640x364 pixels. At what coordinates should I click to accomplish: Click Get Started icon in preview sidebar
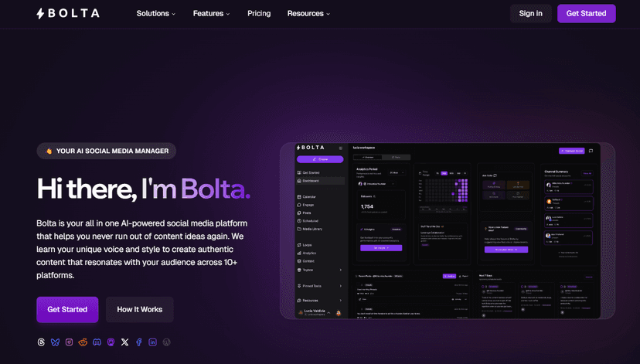pyautogui.click(x=299, y=172)
